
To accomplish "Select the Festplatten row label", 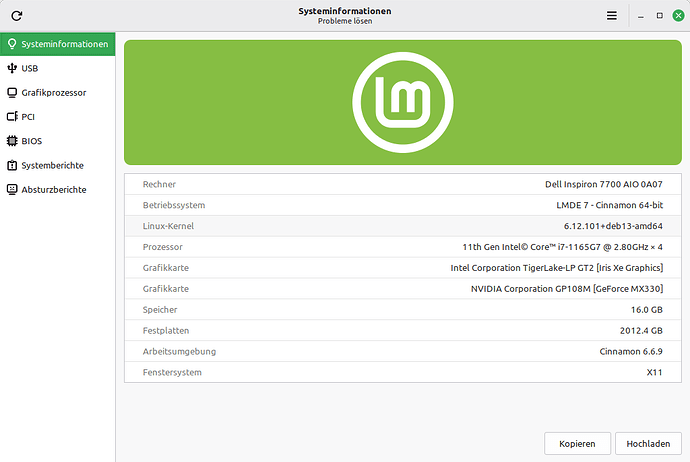I will click(x=166, y=330).
